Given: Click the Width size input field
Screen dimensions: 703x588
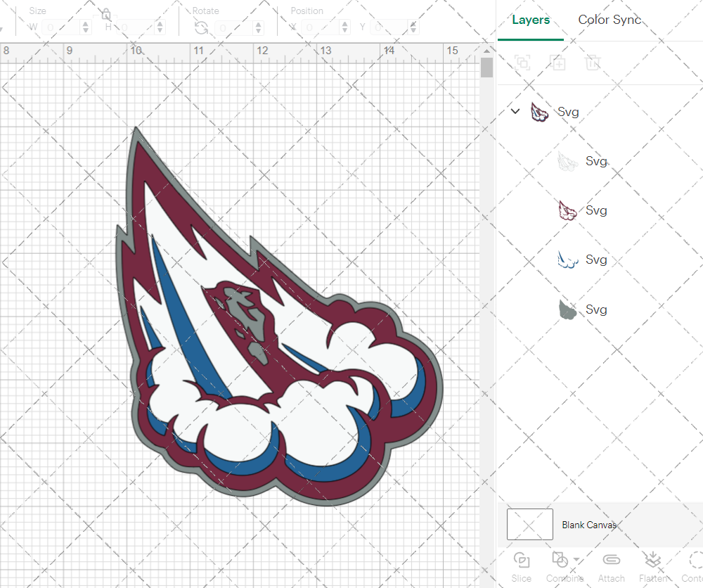Looking at the screenshot, I should click(61, 27).
